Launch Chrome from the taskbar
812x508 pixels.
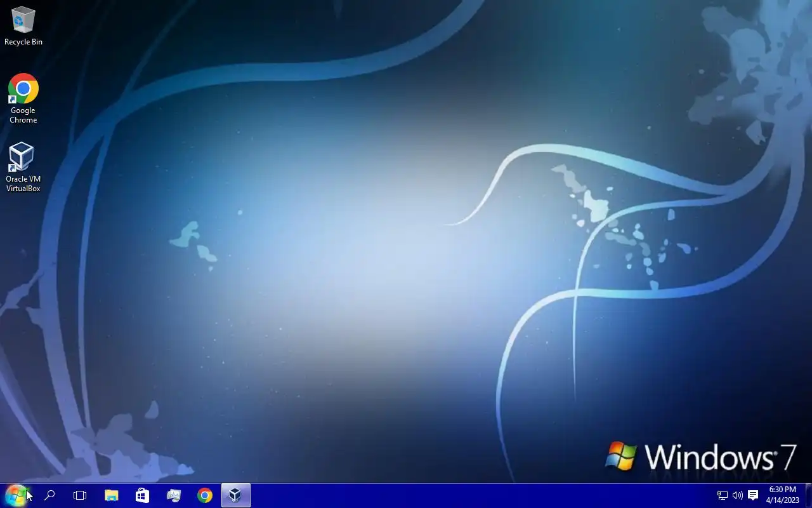(205, 495)
